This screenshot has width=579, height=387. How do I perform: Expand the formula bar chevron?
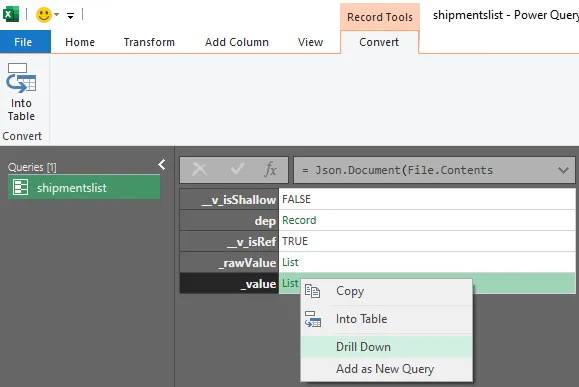(563, 170)
